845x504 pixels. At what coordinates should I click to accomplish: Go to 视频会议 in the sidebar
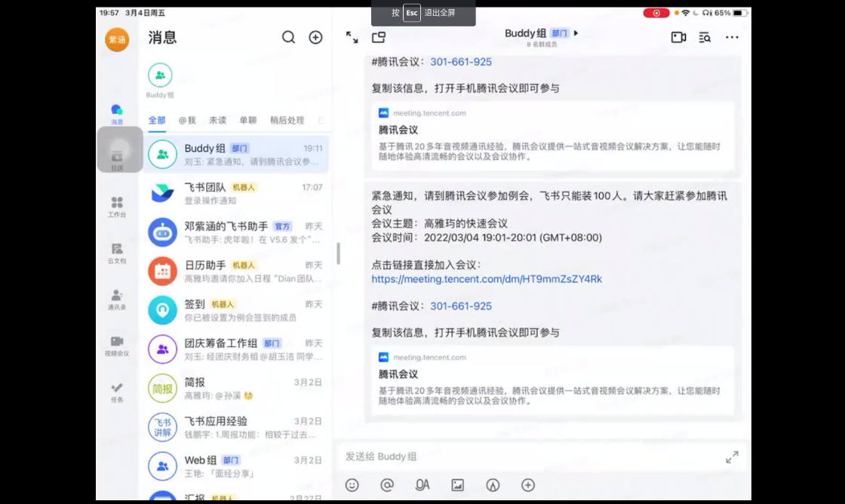tap(117, 346)
